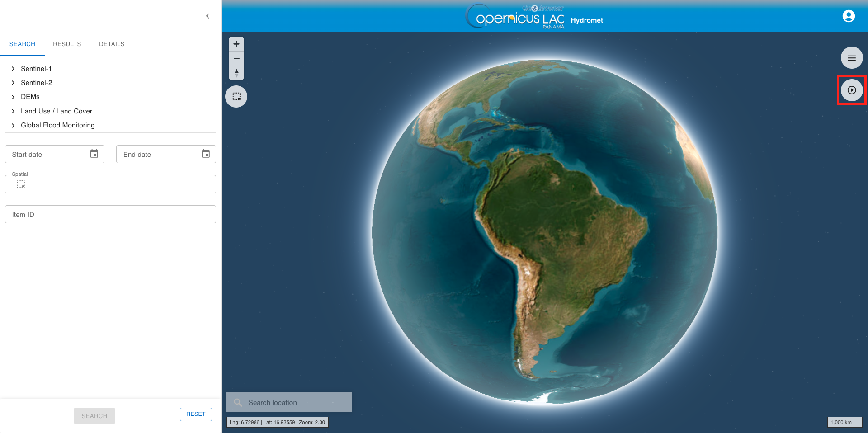
Task: Zoom in on the map
Action: pos(236,44)
